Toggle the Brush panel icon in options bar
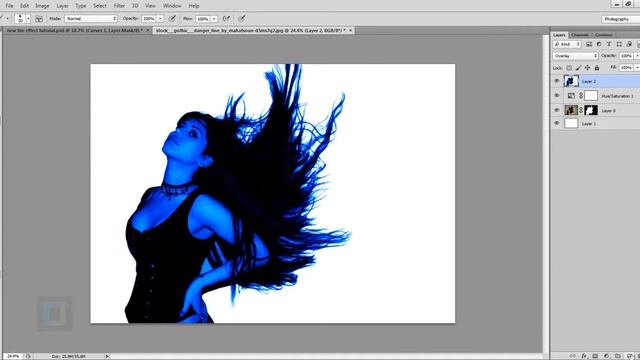This screenshot has height=360, width=640. (x=39, y=19)
